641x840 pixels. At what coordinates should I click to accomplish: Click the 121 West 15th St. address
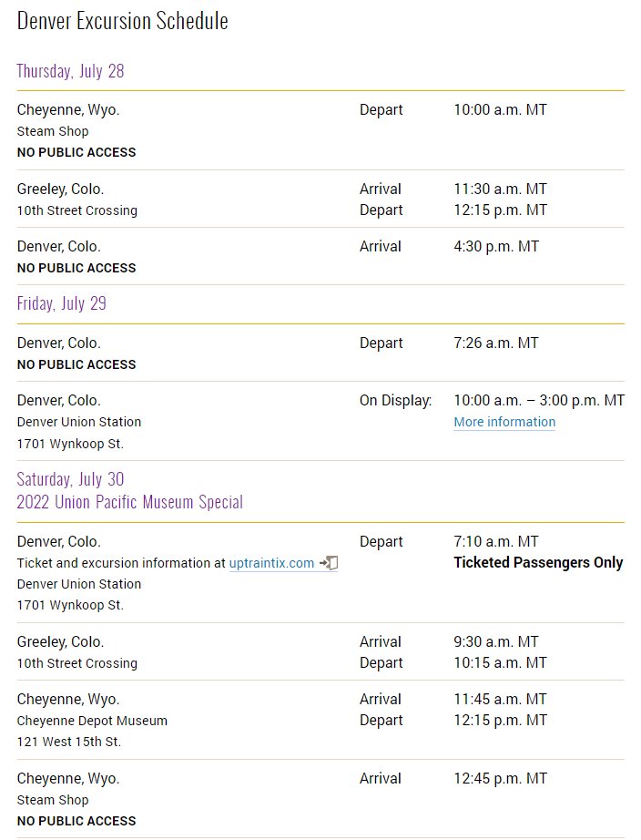click(69, 742)
